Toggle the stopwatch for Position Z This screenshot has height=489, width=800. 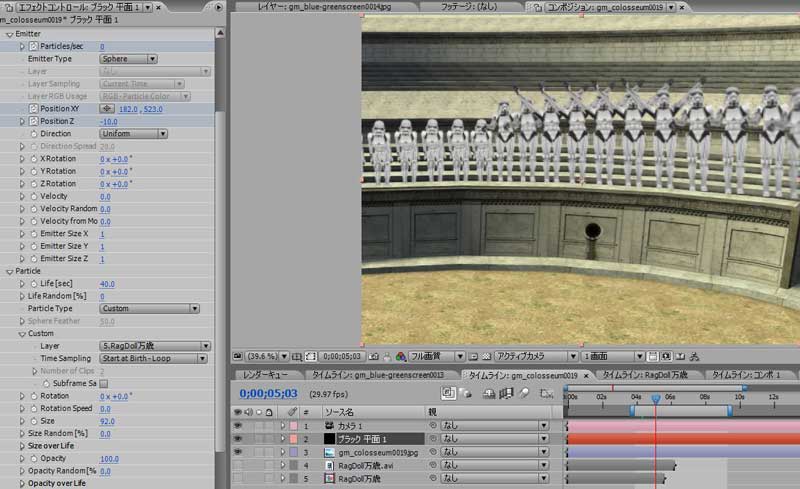(x=33, y=121)
